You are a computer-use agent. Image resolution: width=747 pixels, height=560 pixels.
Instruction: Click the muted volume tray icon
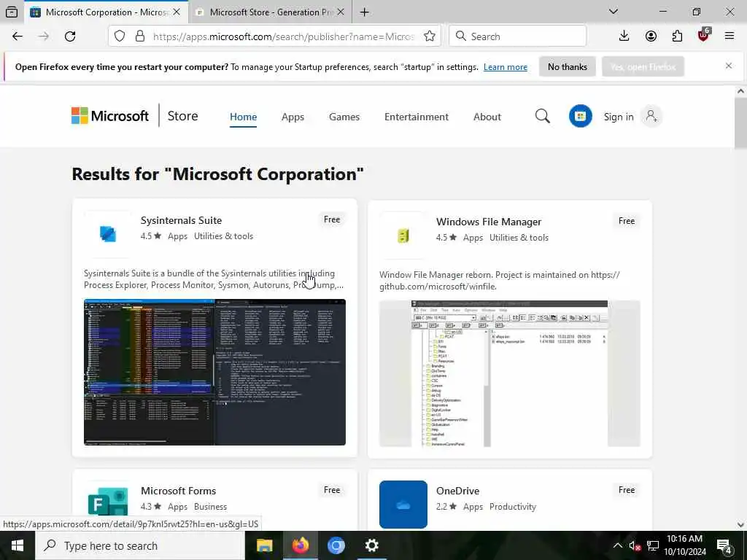(635, 545)
